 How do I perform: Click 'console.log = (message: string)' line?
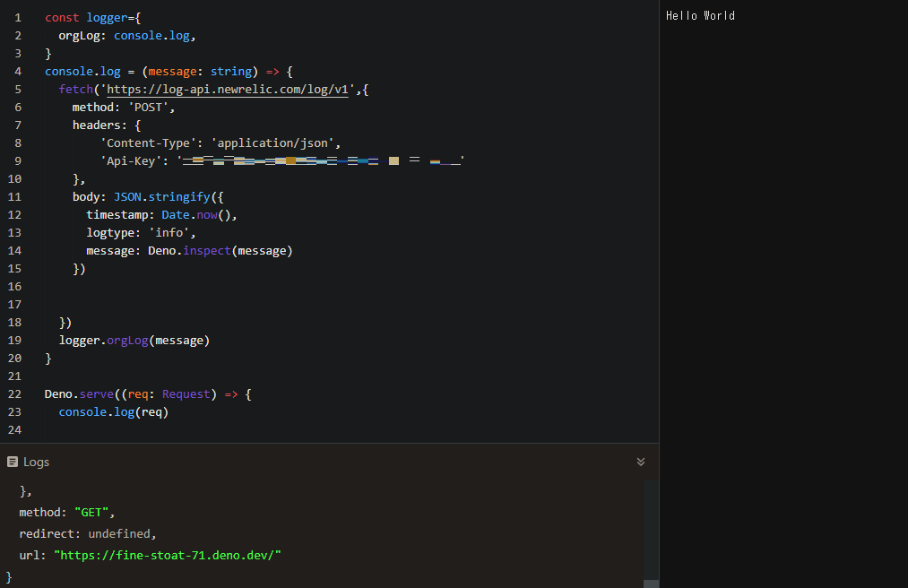[x=169, y=72]
